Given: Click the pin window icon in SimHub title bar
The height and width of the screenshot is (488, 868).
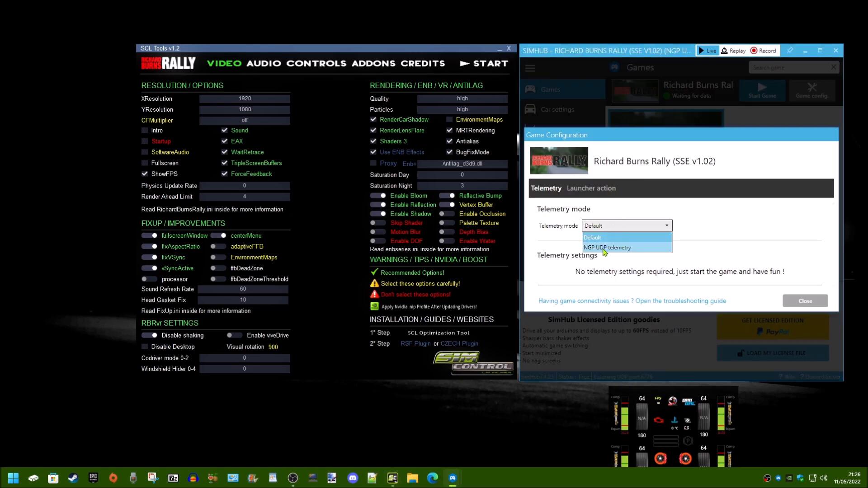Looking at the screenshot, I should (790, 51).
